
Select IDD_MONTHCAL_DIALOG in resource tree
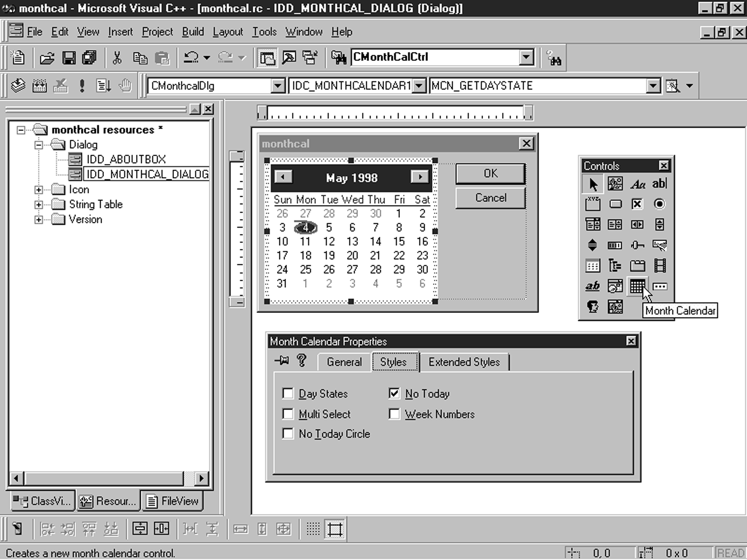point(147,174)
